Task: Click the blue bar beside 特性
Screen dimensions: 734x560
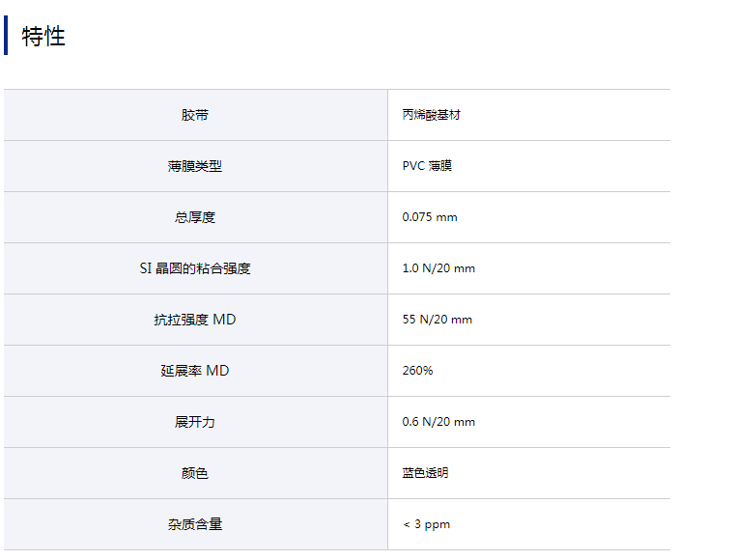Action: point(6,36)
